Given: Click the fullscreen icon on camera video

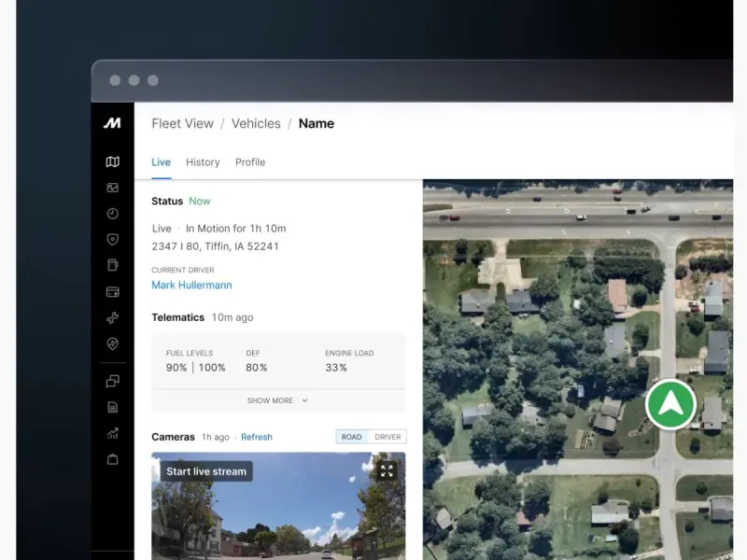Looking at the screenshot, I should point(387,471).
